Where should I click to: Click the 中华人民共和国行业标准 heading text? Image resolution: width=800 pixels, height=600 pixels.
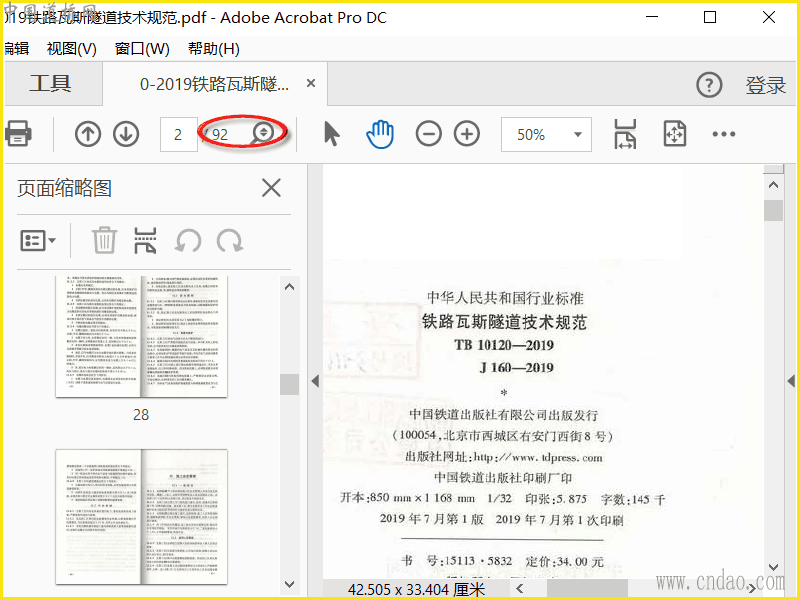pyautogui.click(x=505, y=297)
